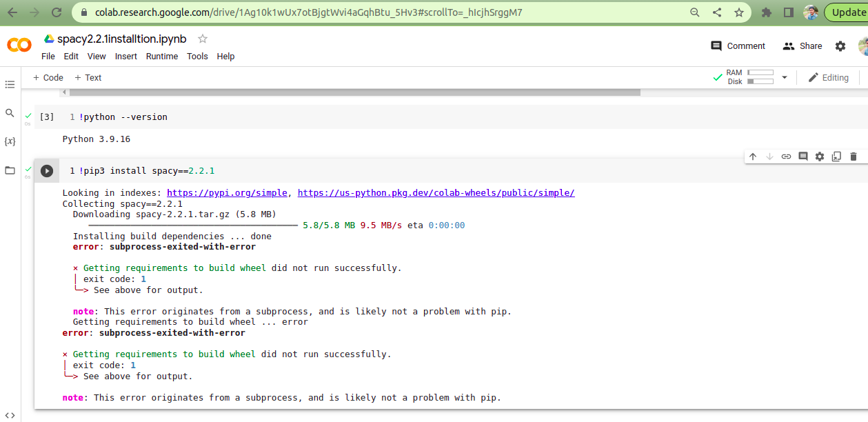Open zoom magnifier in address bar
This screenshot has height=422, width=868.
[695, 12]
